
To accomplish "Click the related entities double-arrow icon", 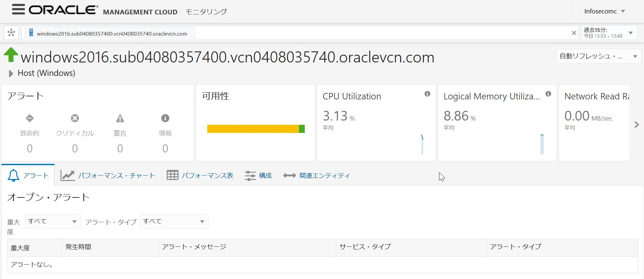I will [290, 175].
